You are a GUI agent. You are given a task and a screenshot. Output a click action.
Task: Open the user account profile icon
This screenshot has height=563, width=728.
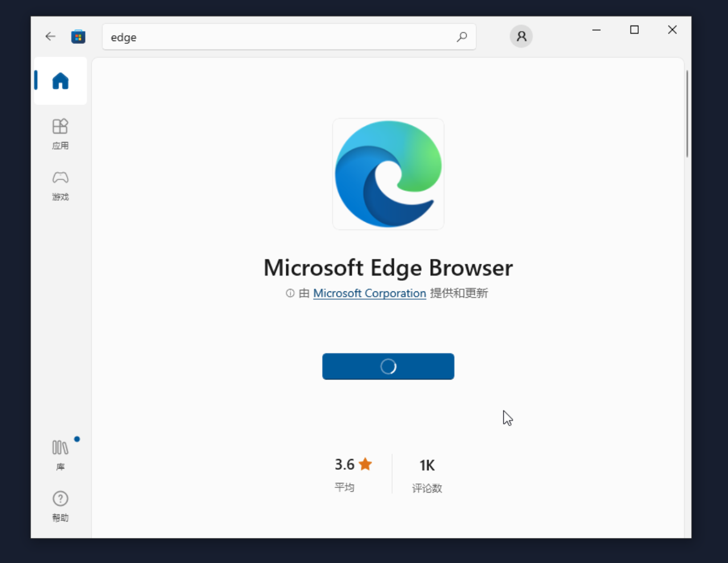tap(521, 37)
